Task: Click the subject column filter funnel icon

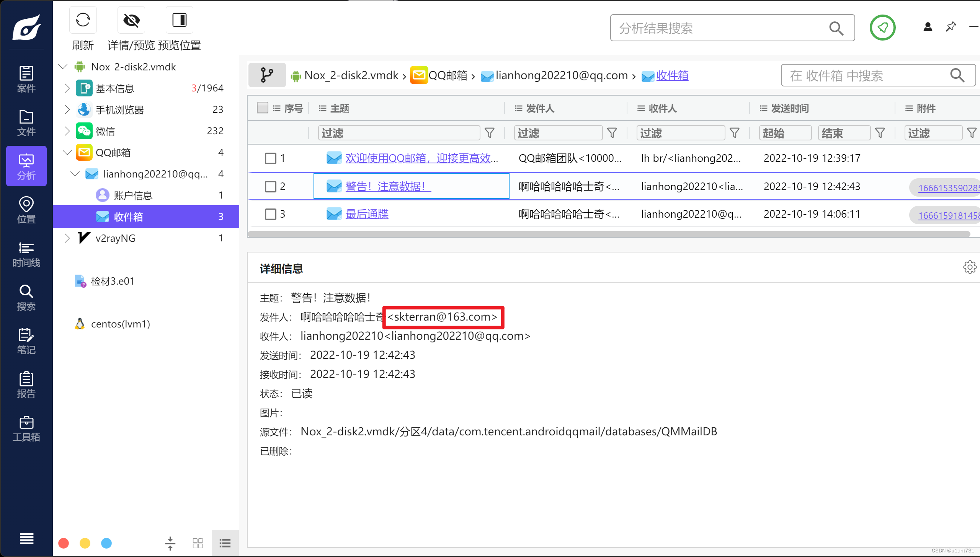Action: (x=490, y=133)
